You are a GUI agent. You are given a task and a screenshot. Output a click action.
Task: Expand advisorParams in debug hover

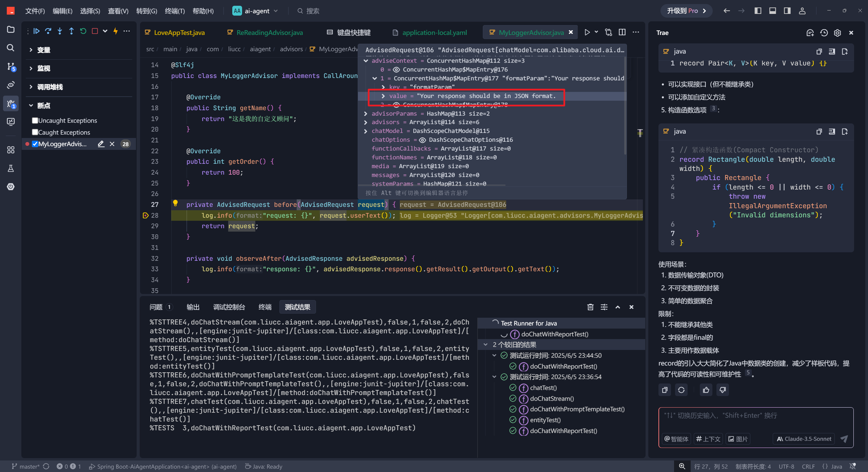coord(366,114)
